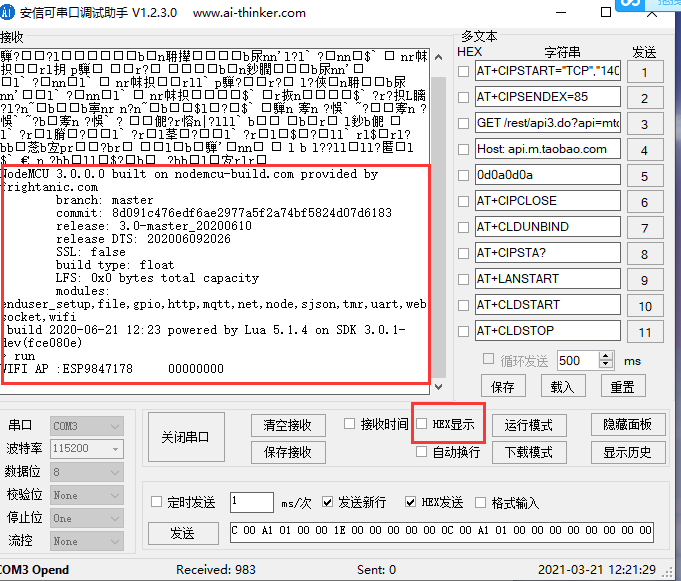Image resolution: width=681 pixels, height=581 pixels.
Task: Increase loop interval with spinner up arrow
Action: (605, 356)
